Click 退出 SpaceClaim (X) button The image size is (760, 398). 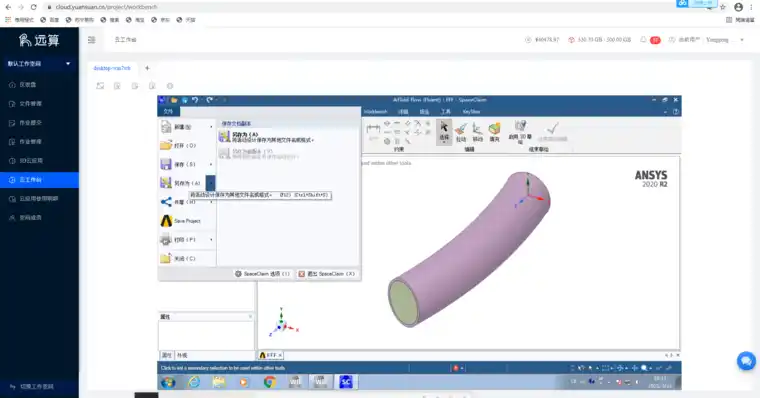pos(327,274)
